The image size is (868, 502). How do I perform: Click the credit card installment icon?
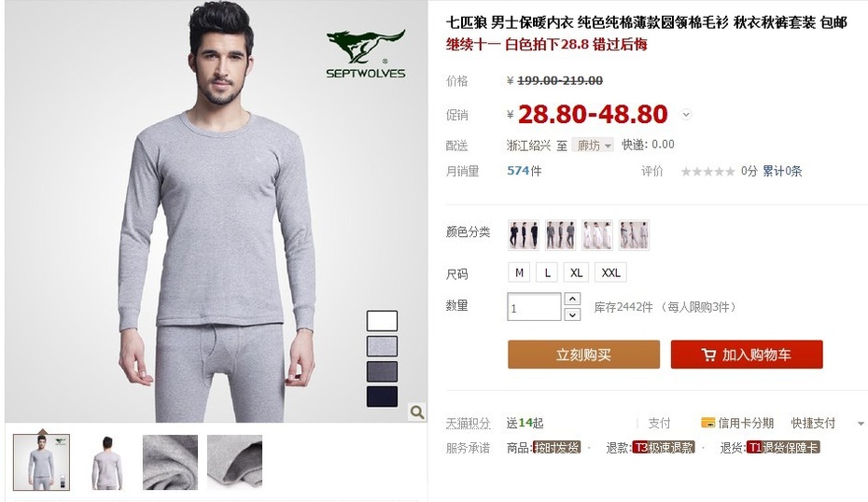point(707,423)
